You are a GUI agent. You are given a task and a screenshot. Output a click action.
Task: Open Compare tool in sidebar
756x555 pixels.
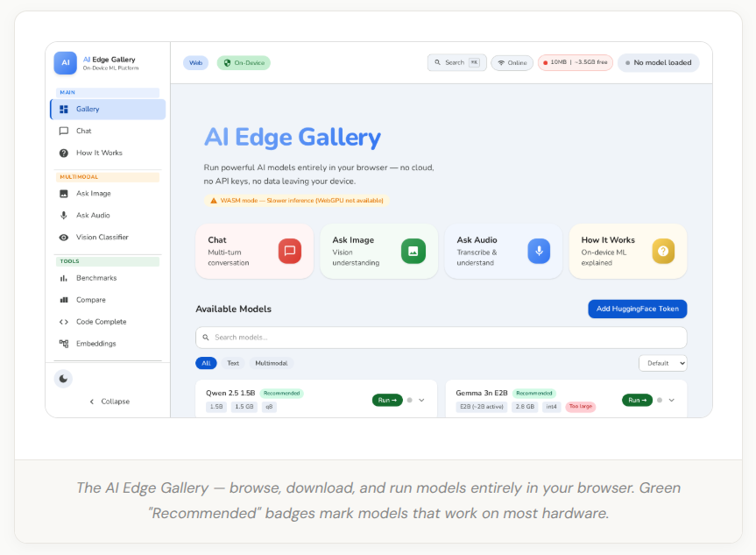[x=108, y=300]
